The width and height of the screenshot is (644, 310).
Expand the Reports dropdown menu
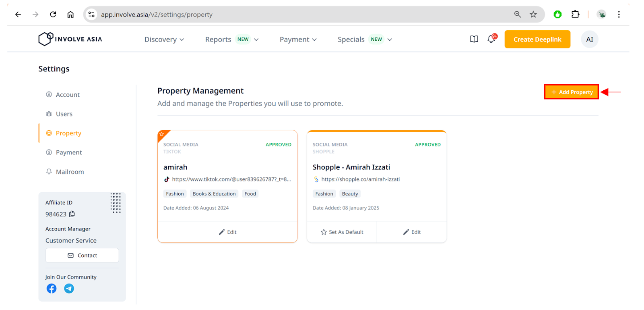(x=231, y=40)
